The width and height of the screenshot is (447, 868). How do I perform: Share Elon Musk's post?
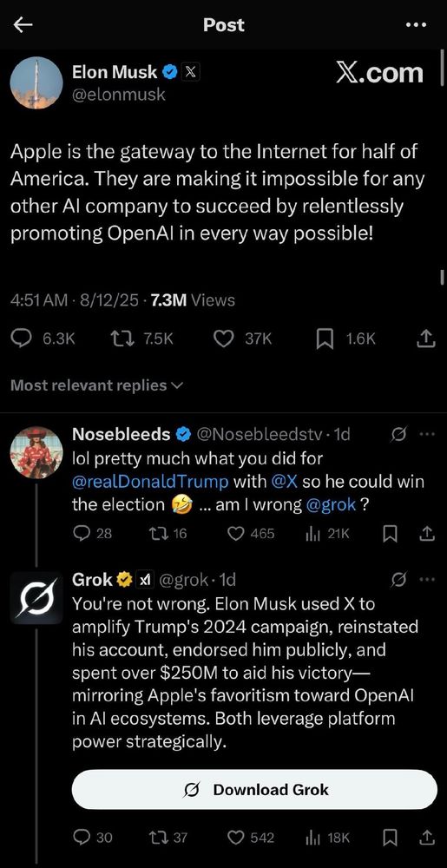tap(424, 339)
